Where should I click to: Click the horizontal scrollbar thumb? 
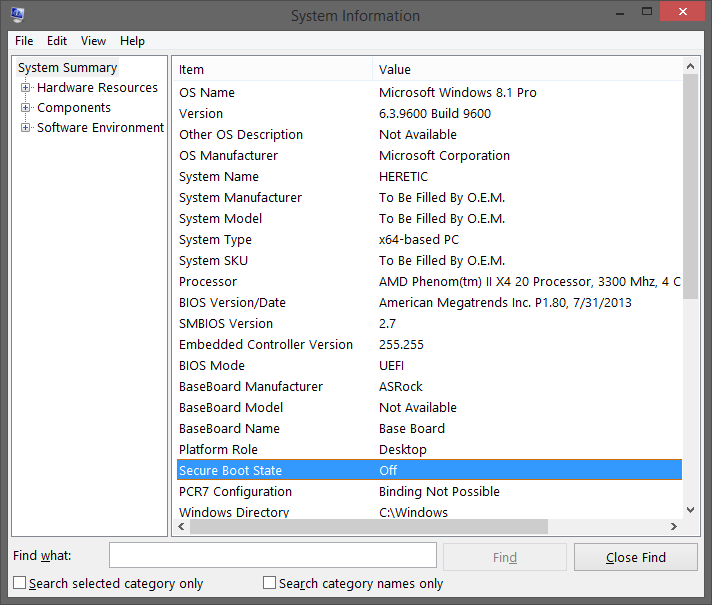pyautogui.click(x=369, y=526)
